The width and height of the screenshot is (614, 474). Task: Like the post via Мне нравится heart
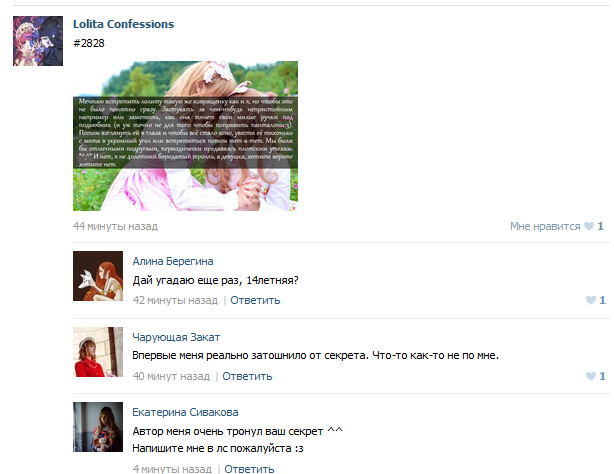[x=589, y=226]
